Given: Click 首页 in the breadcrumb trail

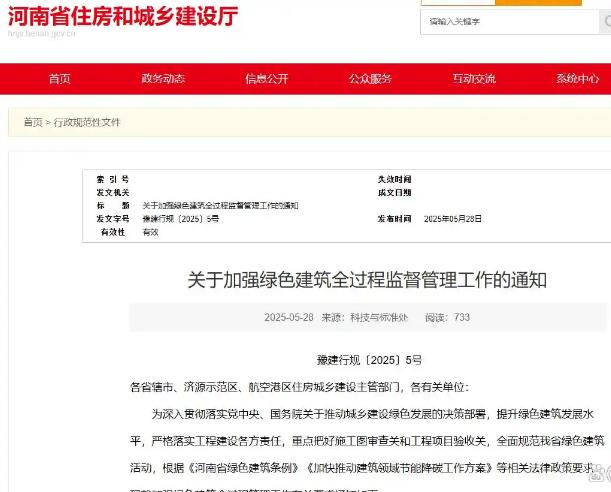Looking at the screenshot, I should (33, 122).
